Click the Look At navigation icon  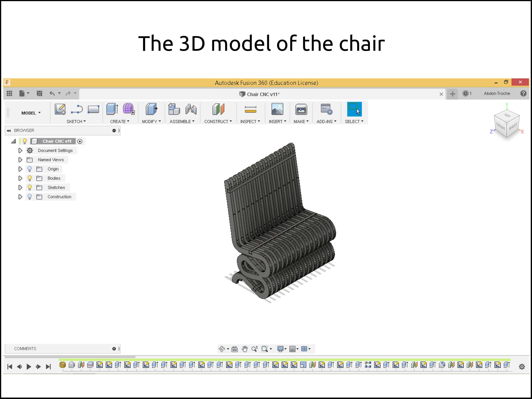234,349
